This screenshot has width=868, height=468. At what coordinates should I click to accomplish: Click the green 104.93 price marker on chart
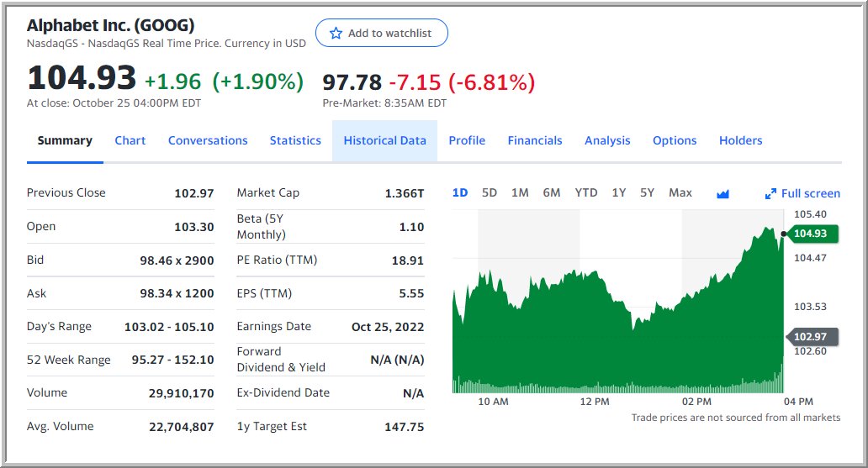click(812, 234)
